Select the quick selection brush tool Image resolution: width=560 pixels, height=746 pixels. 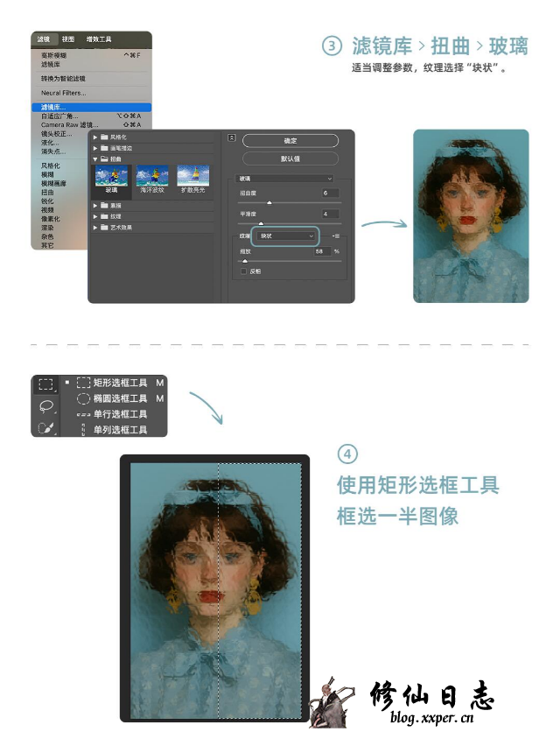point(46,428)
